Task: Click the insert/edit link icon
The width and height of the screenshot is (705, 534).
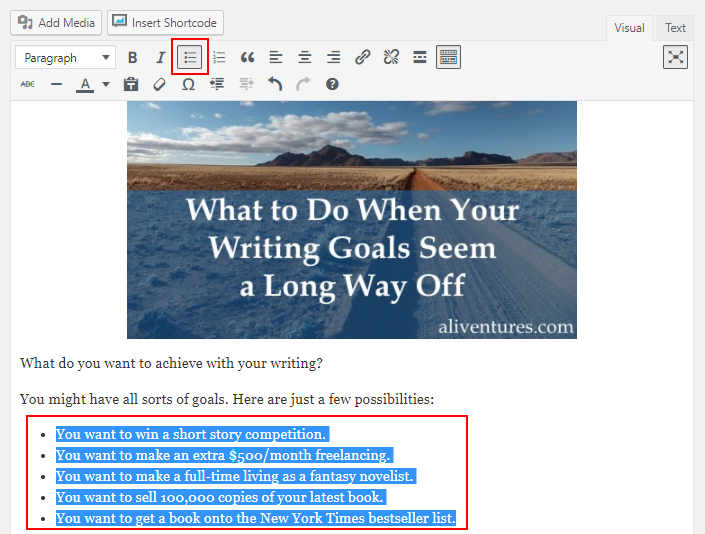Action: 363,58
